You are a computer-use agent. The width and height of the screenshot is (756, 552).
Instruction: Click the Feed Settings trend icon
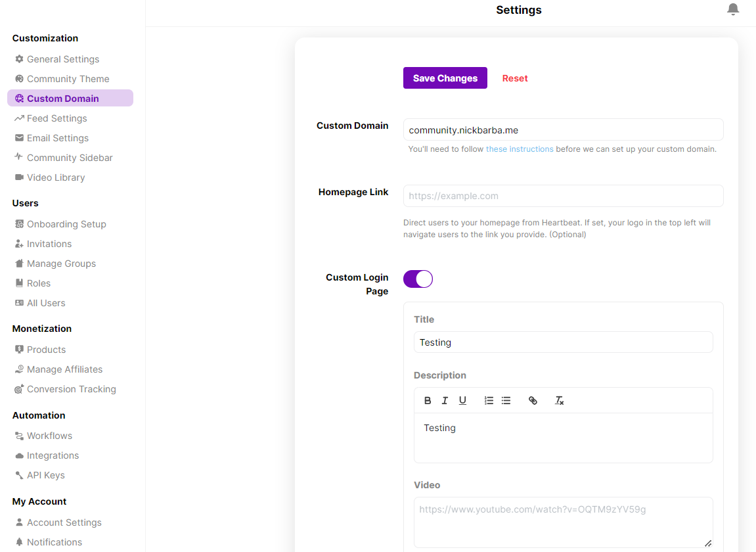(x=19, y=118)
